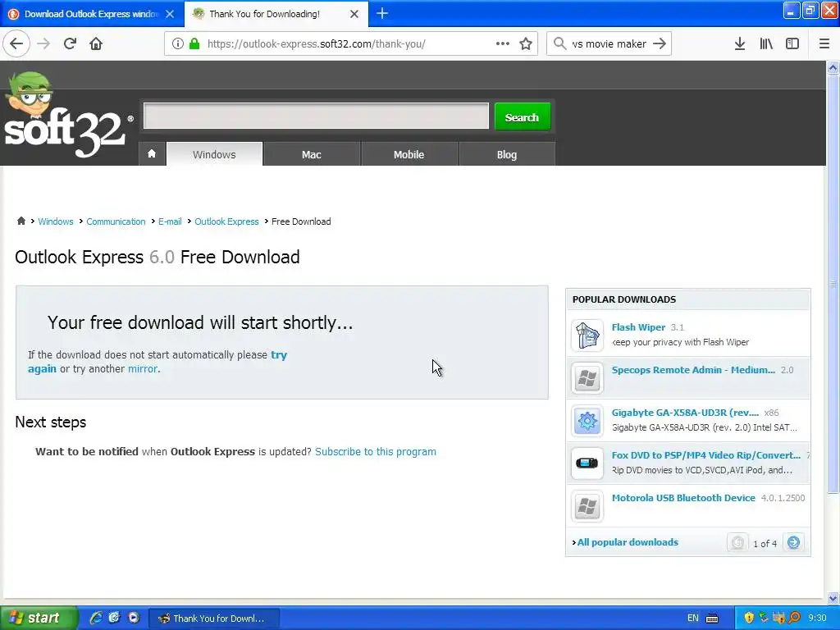
Task: Click the 'mirror' link
Action: 143,368
